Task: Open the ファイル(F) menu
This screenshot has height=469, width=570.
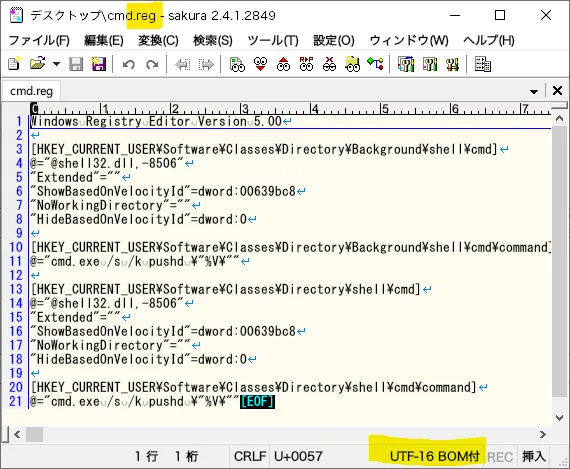Action: point(39,40)
